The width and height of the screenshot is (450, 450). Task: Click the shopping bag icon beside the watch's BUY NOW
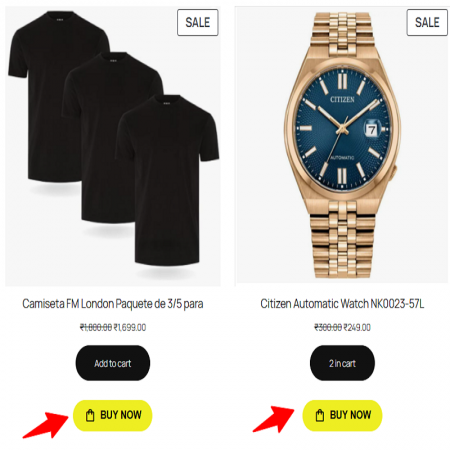(320, 415)
